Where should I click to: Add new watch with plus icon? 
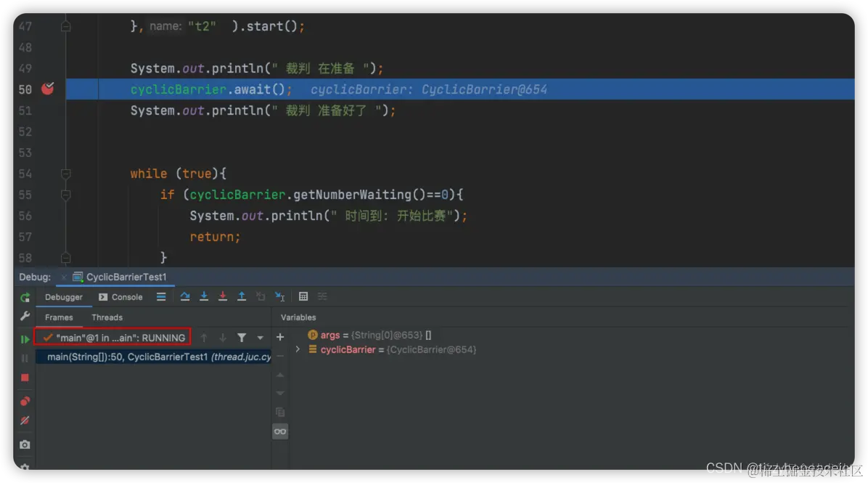[x=280, y=337]
